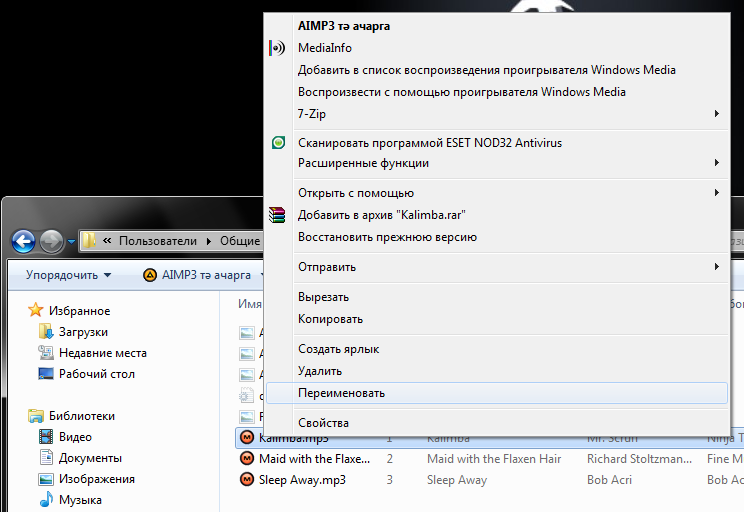Open 'Рабочий стол' in sidebar
Image resolution: width=744 pixels, height=512 pixels.
pos(96,374)
